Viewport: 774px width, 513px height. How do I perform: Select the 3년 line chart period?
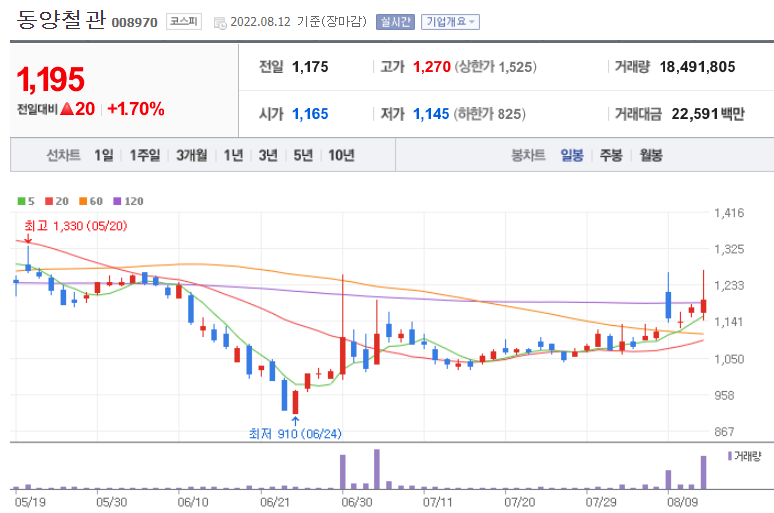point(268,156)
